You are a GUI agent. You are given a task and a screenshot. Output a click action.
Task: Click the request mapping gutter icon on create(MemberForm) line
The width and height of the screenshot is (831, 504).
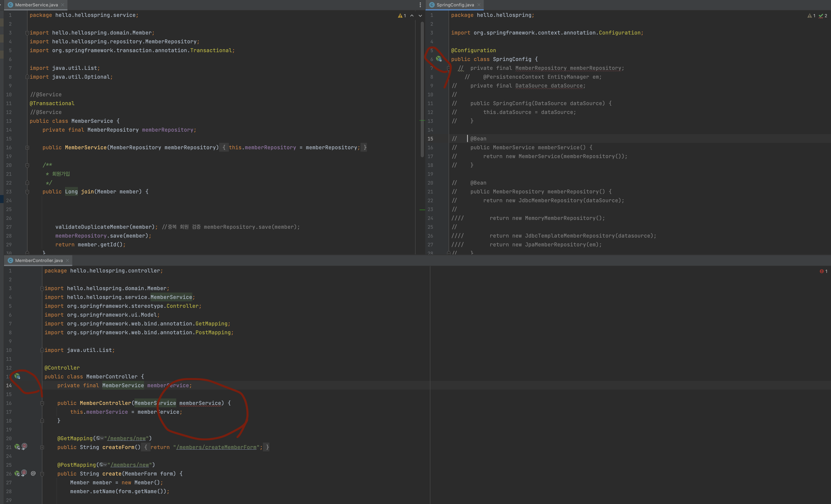tap(24, 473)
